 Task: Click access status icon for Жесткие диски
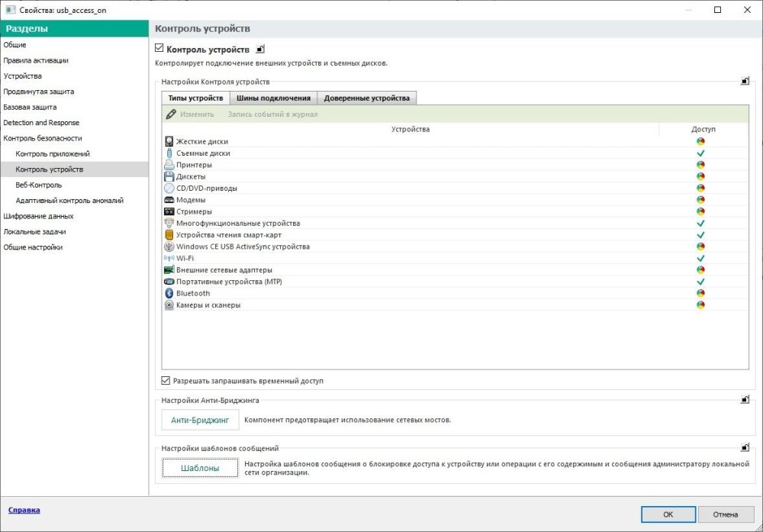point(700,141)
